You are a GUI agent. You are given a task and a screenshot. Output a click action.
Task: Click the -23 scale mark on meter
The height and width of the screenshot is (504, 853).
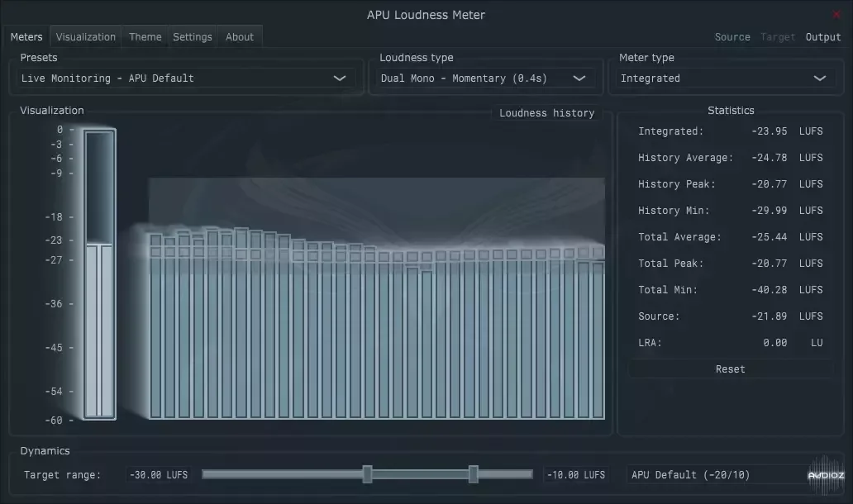[54, 240]
